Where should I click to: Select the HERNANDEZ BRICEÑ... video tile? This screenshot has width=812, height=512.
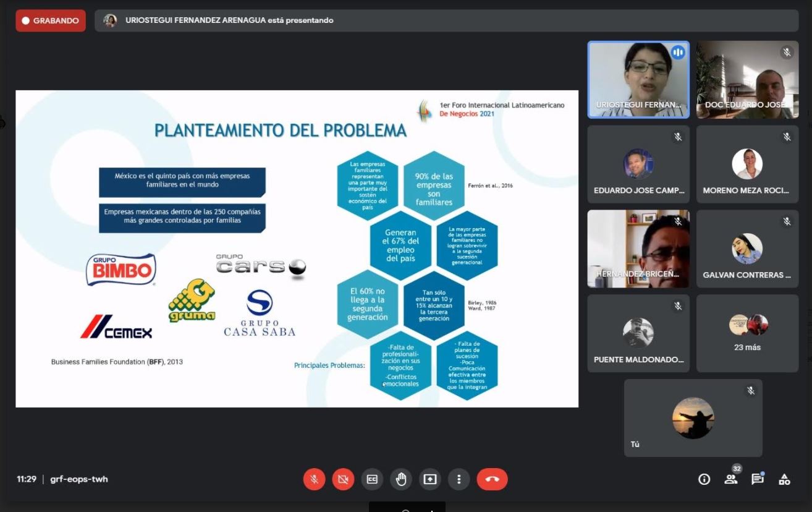click(x=638, y=249)
